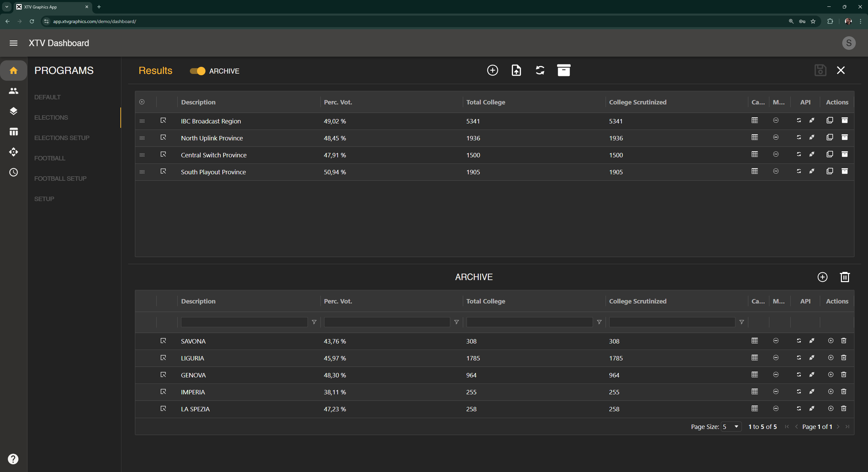Archive the South Playout Province row
Viewport: 868px width, 472px height.
coord(845,171)
